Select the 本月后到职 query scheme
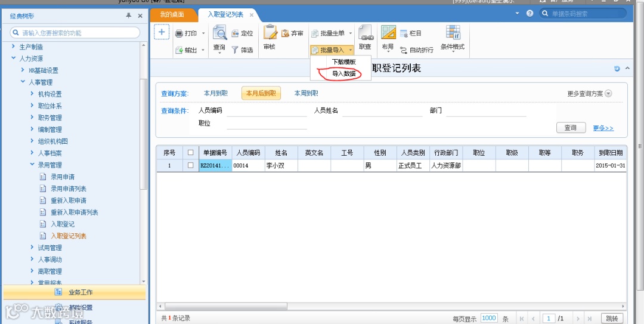 coord(261,93)
